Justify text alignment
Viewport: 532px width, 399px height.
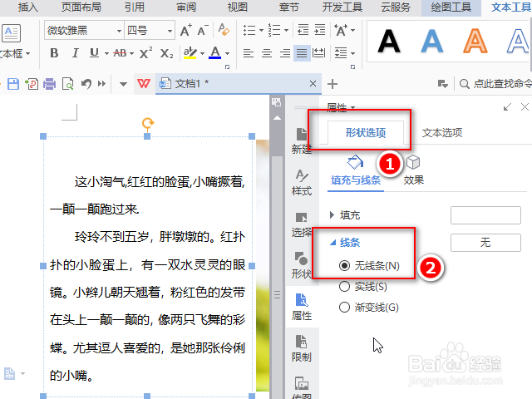pyautogui.click(x=302, y=53)
